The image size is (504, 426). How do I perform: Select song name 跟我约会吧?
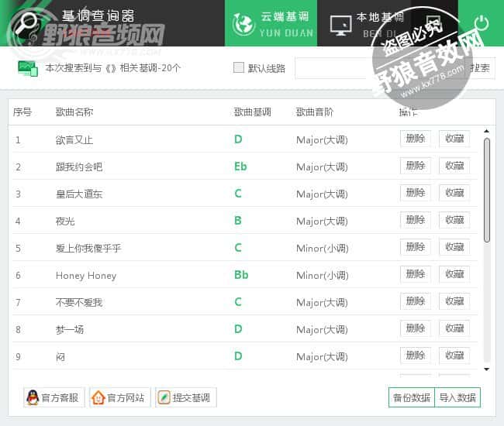click(x=79, y=167)
